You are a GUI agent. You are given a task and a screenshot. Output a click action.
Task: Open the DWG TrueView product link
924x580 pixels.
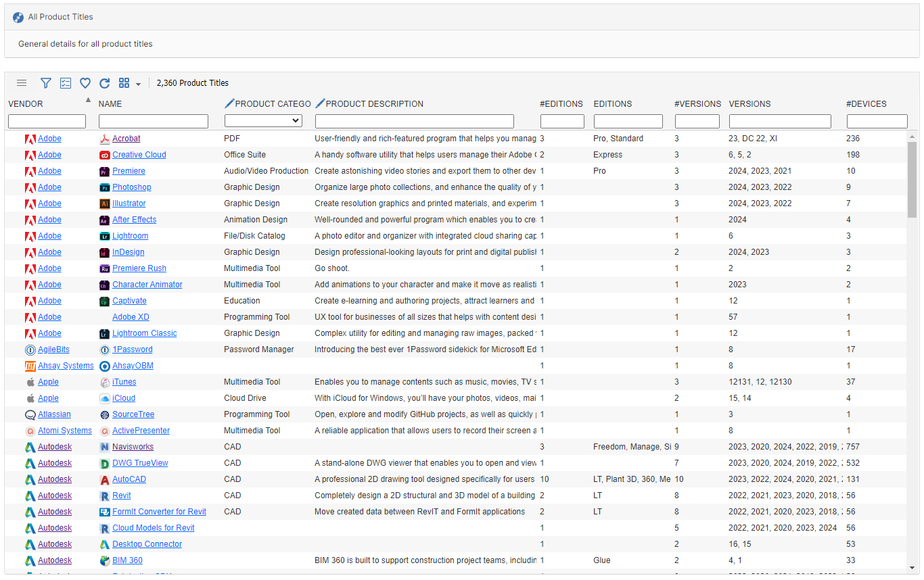click(140, 463)
